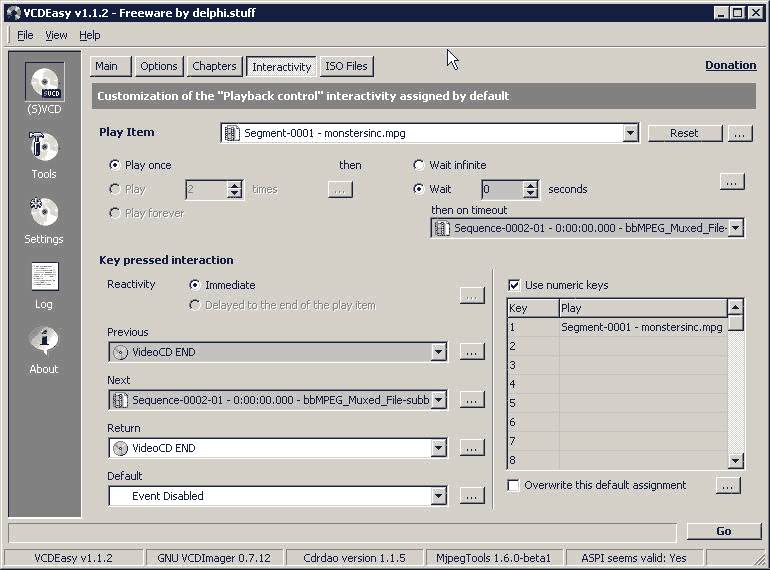Click the VCDEasy title bar app icon
This screenshot has height=570, width=770.
point(13,13)
